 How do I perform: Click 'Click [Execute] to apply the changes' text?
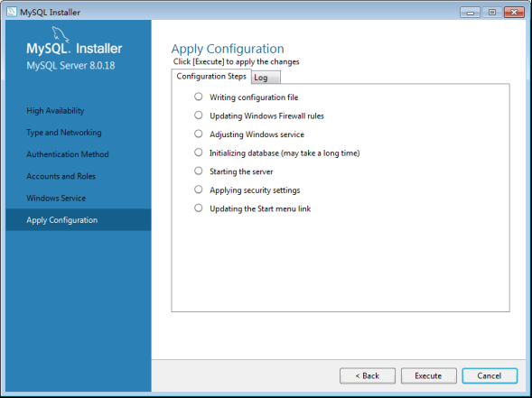point(236,61)
